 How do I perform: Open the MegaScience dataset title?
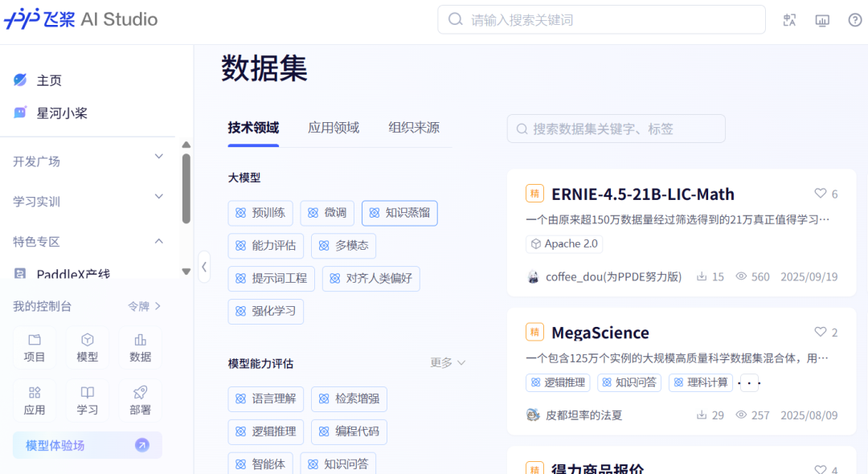600,333
